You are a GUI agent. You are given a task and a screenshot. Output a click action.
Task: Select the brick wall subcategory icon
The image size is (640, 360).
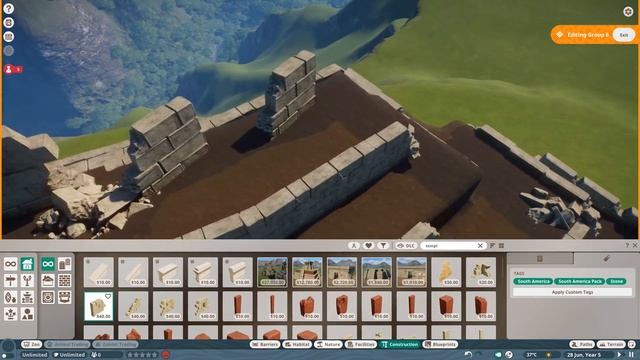[x=64, y=281]
